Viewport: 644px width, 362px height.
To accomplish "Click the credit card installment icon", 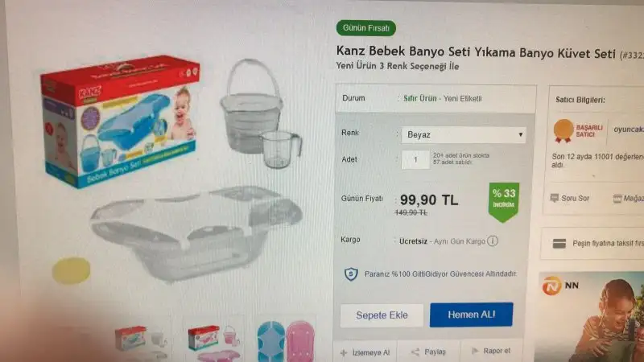I will (559, 244).
